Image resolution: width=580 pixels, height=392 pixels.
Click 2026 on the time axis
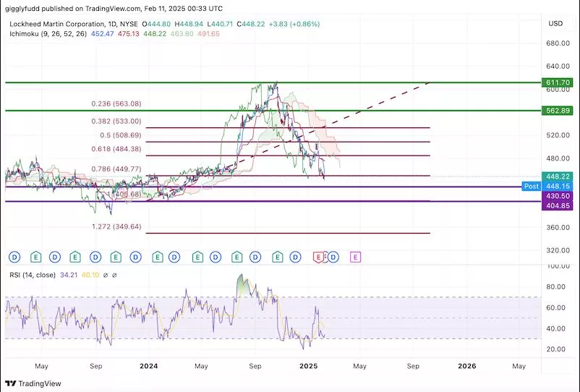tap(467, 367)
